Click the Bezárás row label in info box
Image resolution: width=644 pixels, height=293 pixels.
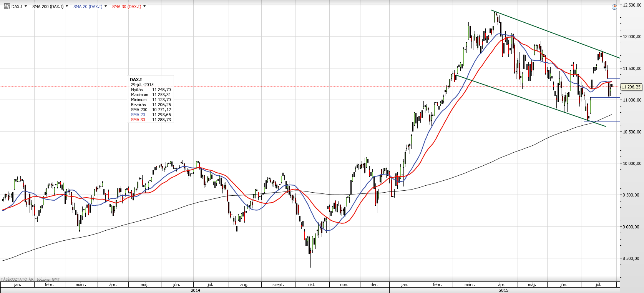point(138,105)
